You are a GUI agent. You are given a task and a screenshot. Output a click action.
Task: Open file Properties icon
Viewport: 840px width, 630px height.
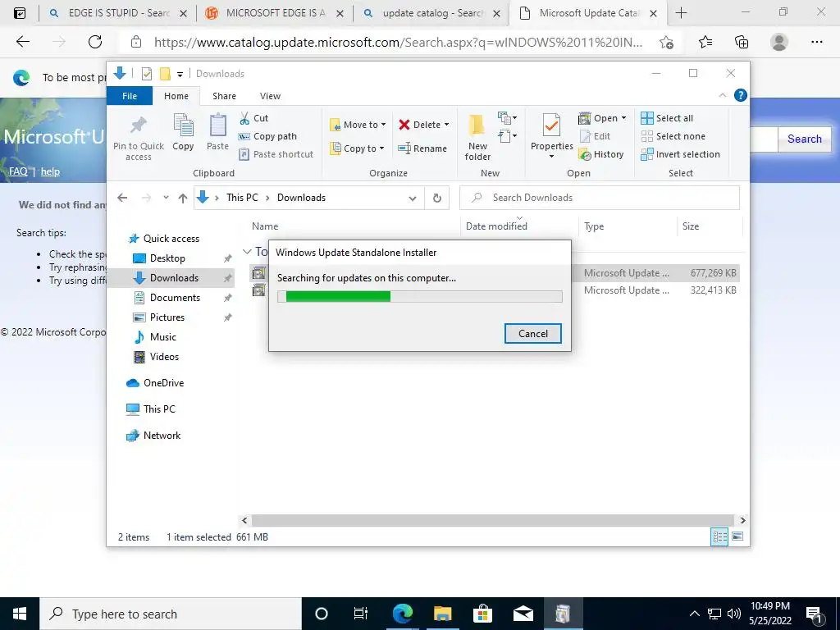click(x=551, y=125)
